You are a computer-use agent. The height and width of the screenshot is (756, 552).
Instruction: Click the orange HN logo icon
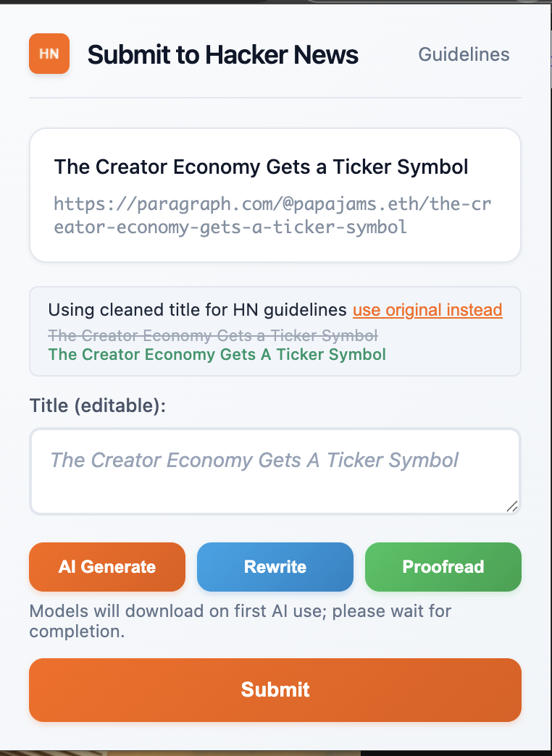(49, 54)
